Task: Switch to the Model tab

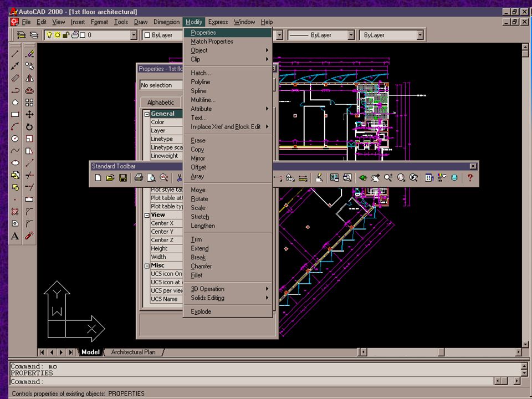Action: tap(90, 352)
